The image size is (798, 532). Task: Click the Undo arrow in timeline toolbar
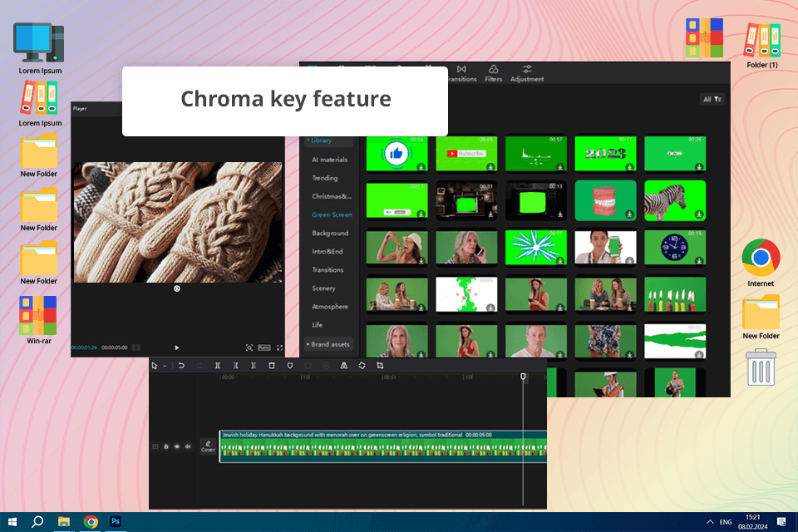181,366
